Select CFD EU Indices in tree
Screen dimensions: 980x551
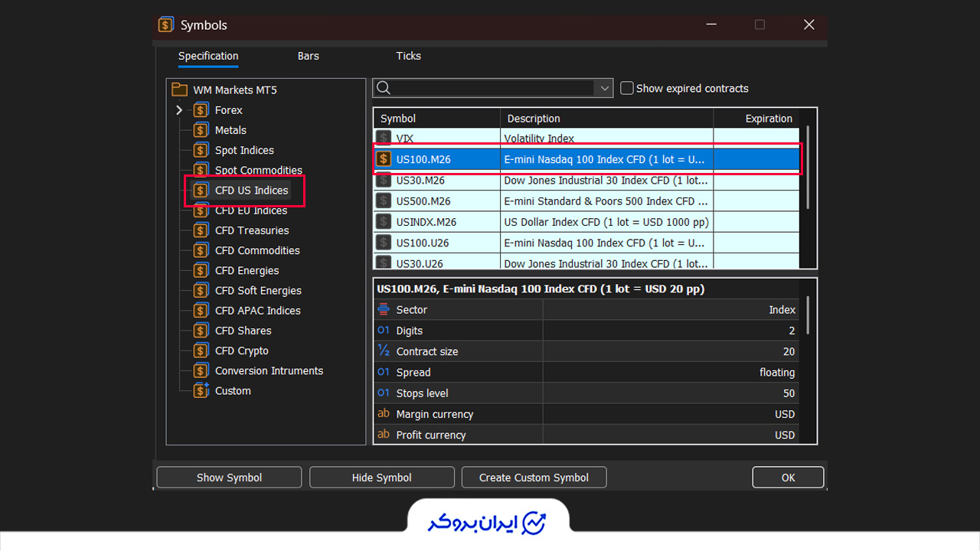click(x=251, y=210)
